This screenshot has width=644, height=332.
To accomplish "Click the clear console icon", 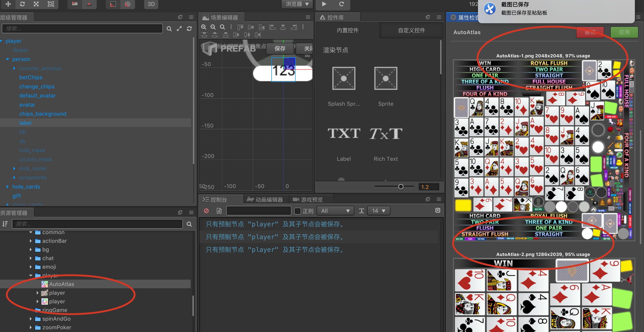I will pos(206,211).
